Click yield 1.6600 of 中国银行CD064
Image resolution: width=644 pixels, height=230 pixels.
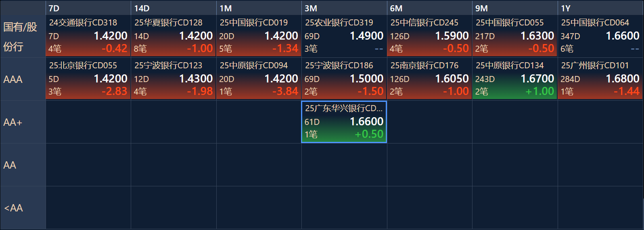[x=623, y=36]
